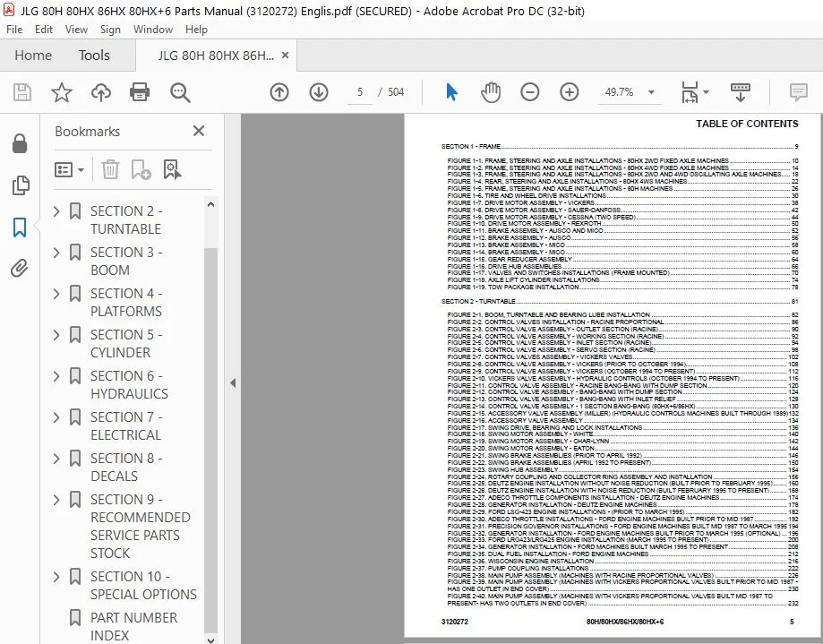Go to previous page with the up arrow
The width and height of the screenshot is (823, 644).
[279, 92]
